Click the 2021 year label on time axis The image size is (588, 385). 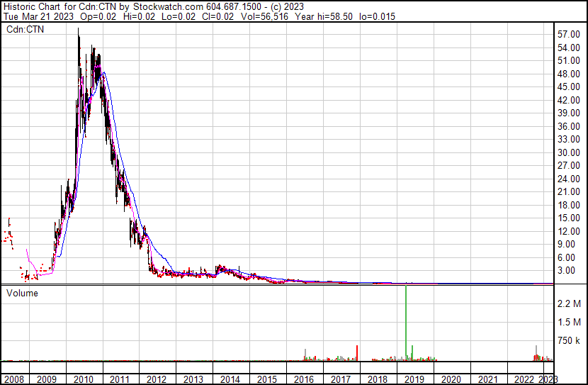point(488,379)
